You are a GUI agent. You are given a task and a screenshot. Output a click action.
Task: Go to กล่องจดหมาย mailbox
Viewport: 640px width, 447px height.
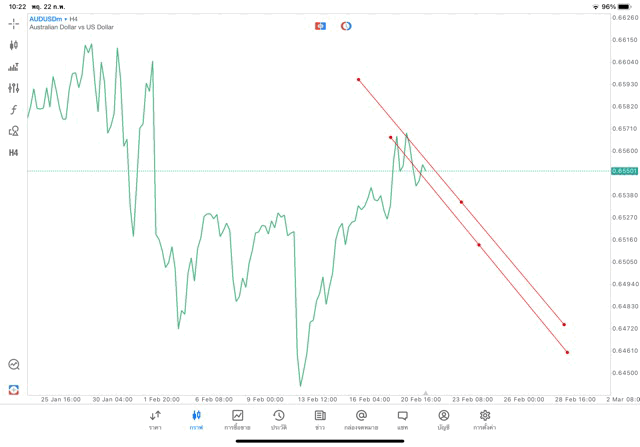tap(361, 419)
